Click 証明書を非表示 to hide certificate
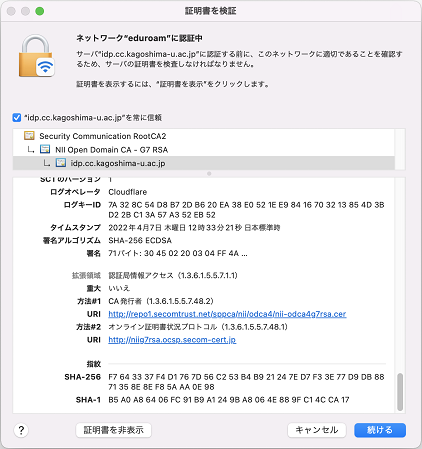This screenshot has height=449, width=422. pyautogui.click(x=113, y=430)
